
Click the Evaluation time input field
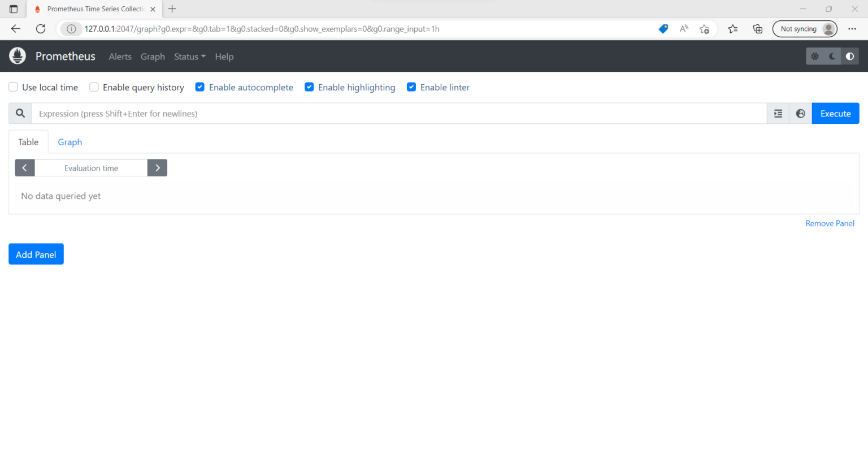91,168
